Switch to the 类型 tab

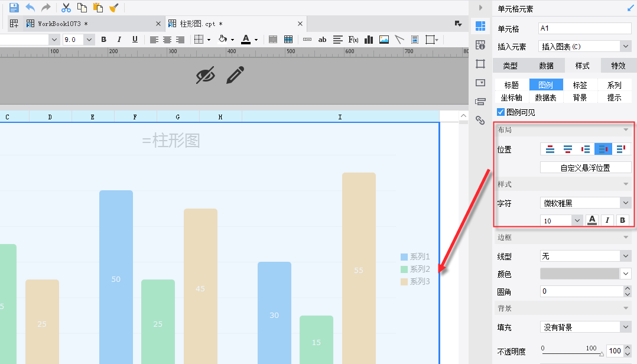(x=511, y=66)
